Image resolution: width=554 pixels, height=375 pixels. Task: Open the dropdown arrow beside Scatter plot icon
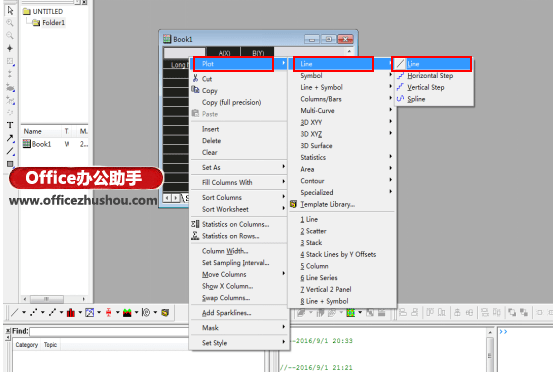pyautogui.click(x=43, y=312)
